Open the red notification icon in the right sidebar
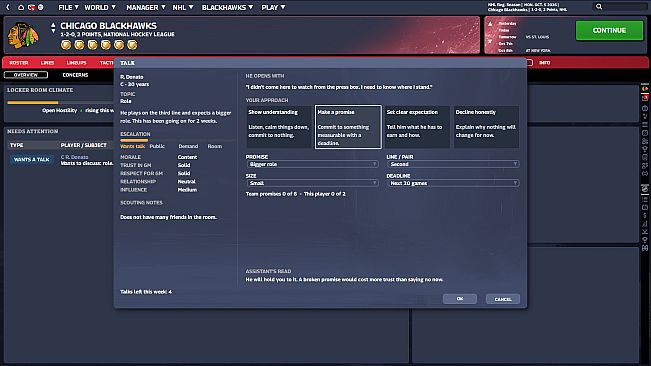The width and height of the screenshot is (651, 366). pos(645,98)
